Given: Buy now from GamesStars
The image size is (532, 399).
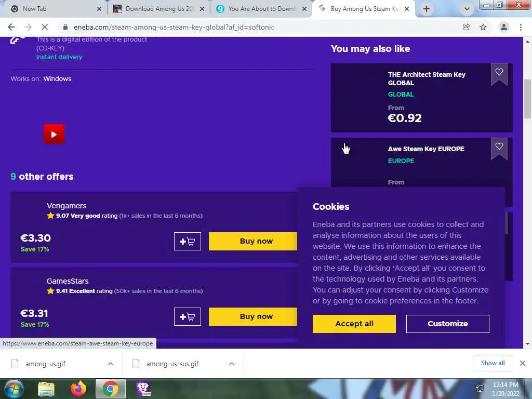Looking at the screenshot, I should coord(253,316).
